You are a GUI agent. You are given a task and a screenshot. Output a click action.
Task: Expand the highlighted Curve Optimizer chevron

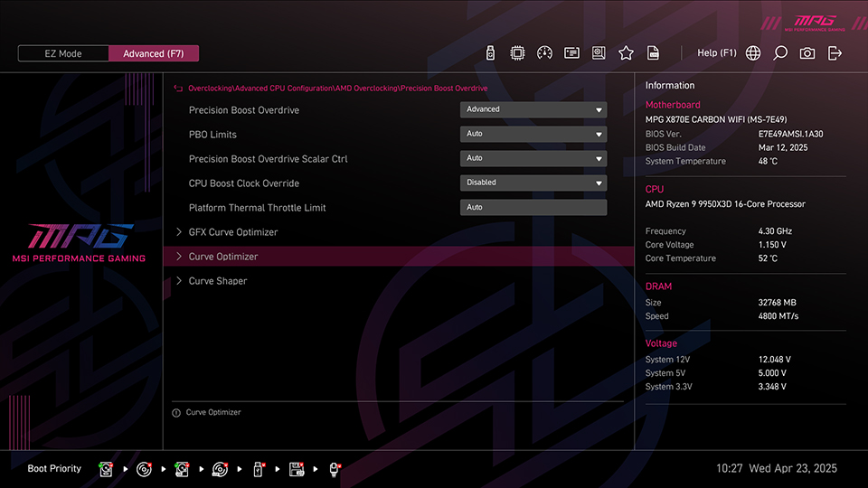pos(179,256)
